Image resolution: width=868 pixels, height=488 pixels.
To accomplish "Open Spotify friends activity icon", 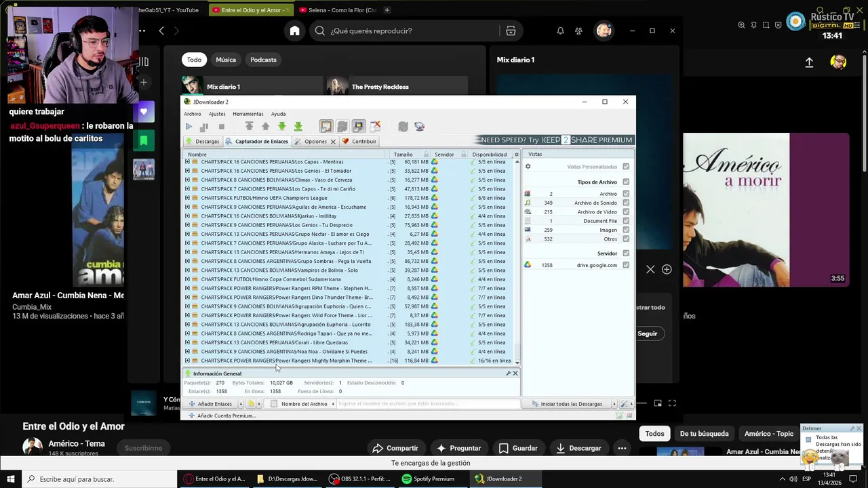I will click(x=578, y=30).
